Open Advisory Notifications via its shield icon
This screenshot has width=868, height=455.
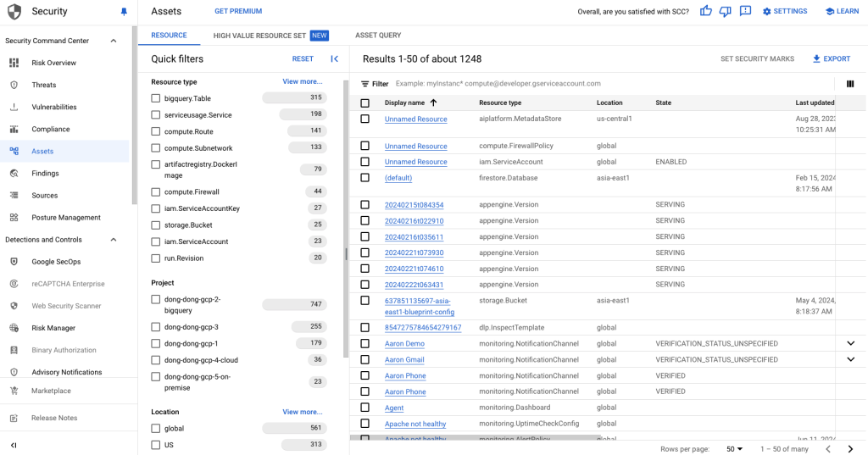pyautogui.click(x=14, y=372)
